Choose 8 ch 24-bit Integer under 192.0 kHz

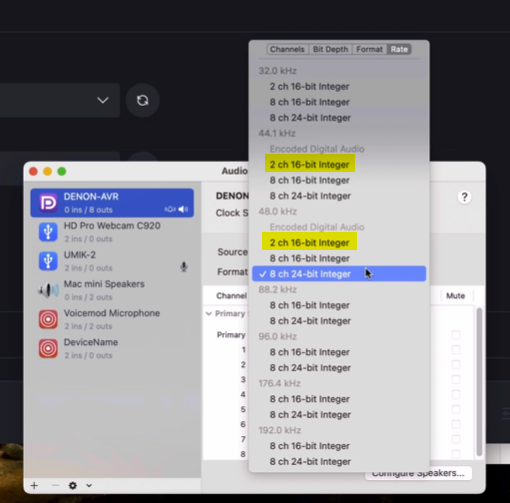tap(339, 461)
